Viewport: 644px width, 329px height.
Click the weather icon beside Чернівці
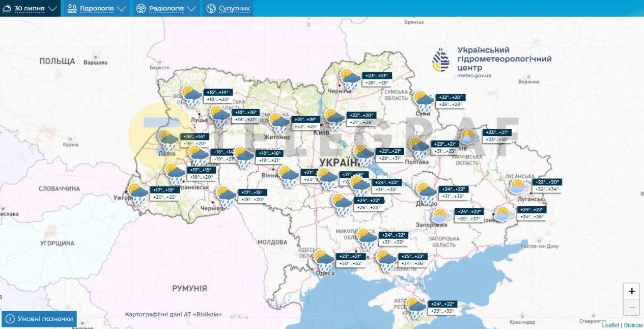tap(225, 197)
